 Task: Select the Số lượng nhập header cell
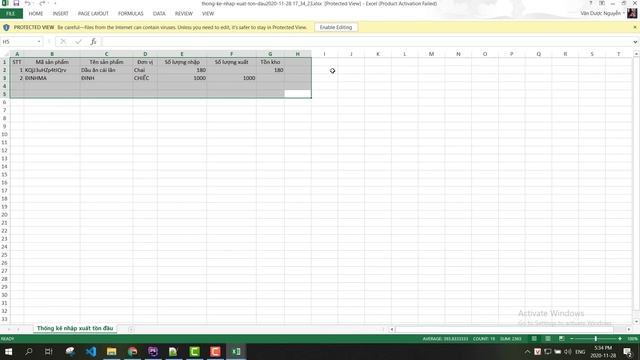[x=182, y=62]
